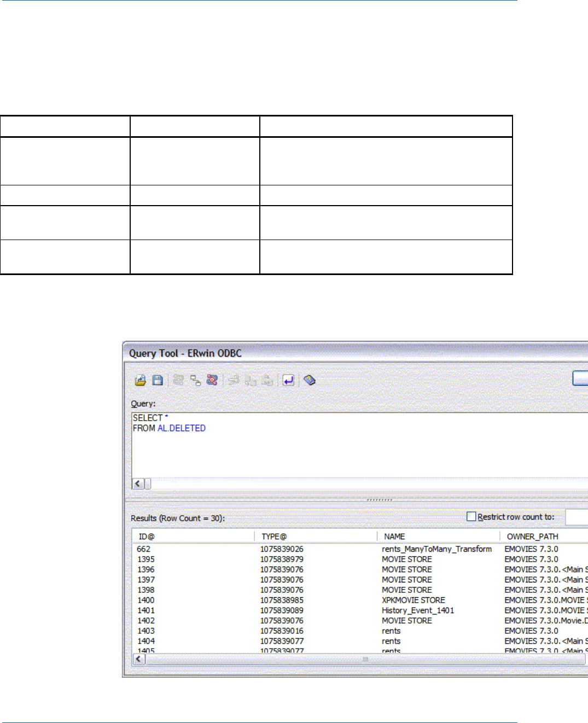Click the type value 1075838979
The height and width of the screenshot is (723, 588).
[x=282, y=559]
